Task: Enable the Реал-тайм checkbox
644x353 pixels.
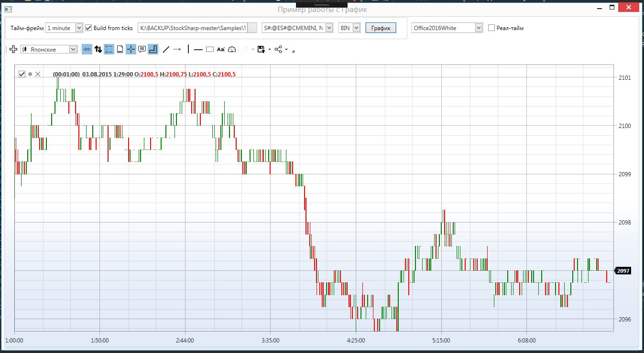Action: point(491,28)
